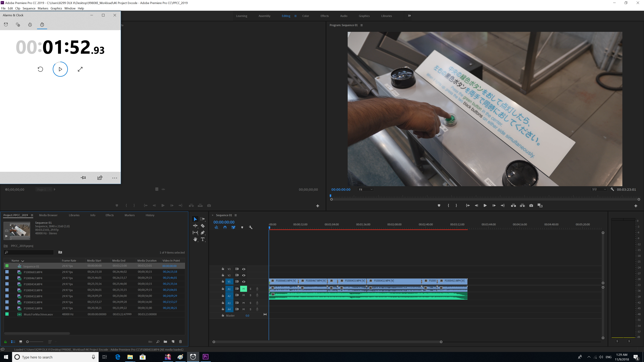
Task: Open Program monitor zoom Fit dropdown
Action: pyautogui.click(x=365, y=189)
